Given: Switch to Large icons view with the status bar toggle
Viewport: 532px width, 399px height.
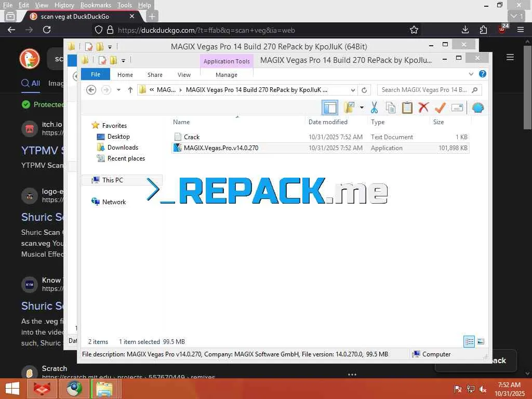Looking at the screenshot, I should [x=481, y=341].
